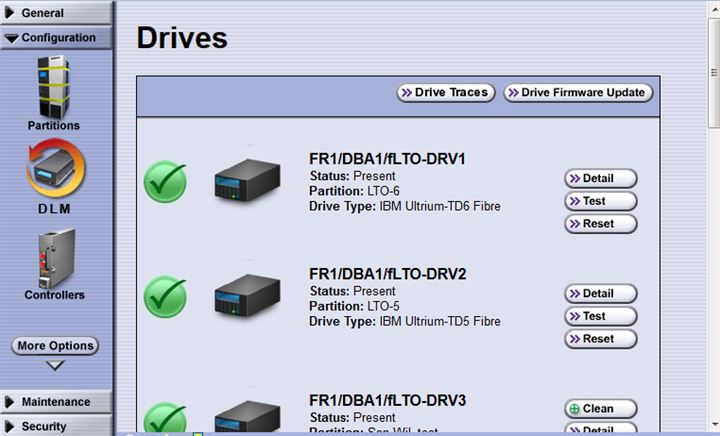The width and height of the screenshot is (720, 436).
Task: Expand the General menu section
Action: pos(56,12)
